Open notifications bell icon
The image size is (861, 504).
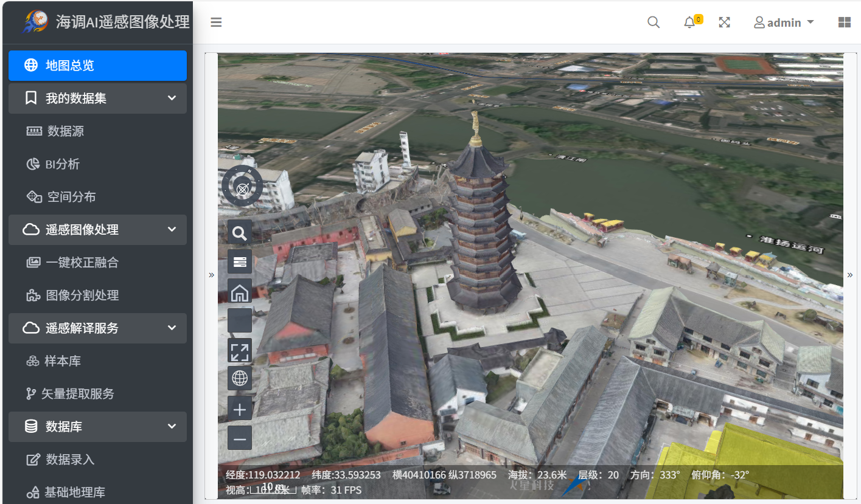pos(689,22)
